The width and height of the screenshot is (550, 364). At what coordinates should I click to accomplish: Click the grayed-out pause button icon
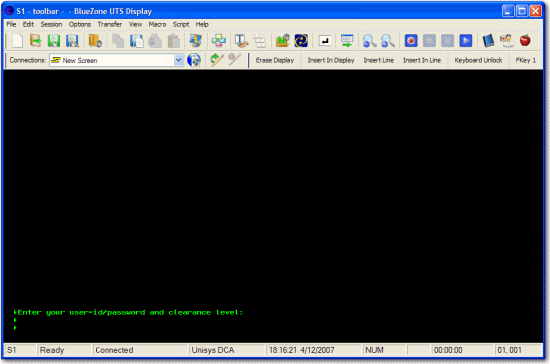click(447, 41)
